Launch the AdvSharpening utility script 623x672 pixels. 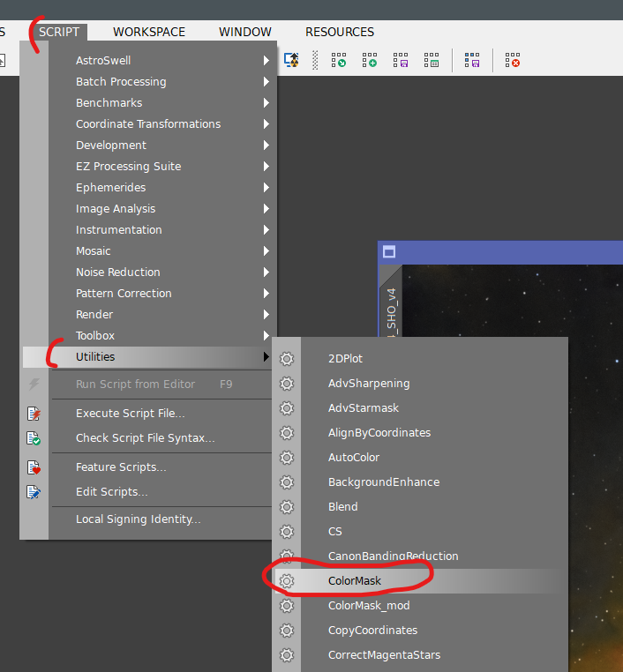pos(369,384)
